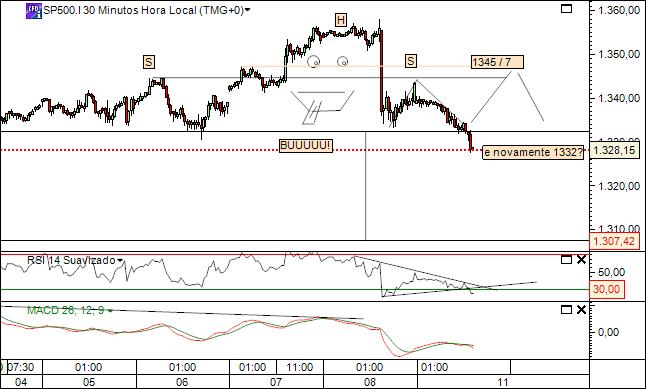646x389 pixels.
Task: Click the current price tag 1.328,15
Action: (x=615, y=150)
